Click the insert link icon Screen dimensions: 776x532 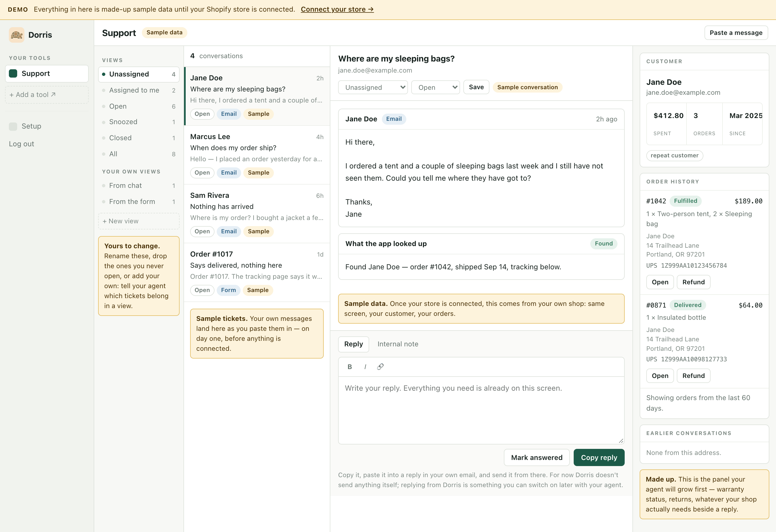click(x=380, y=367)
